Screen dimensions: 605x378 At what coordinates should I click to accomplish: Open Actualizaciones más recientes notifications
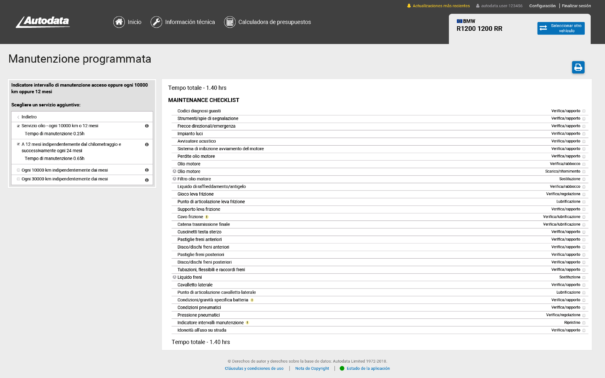point(438,6)
